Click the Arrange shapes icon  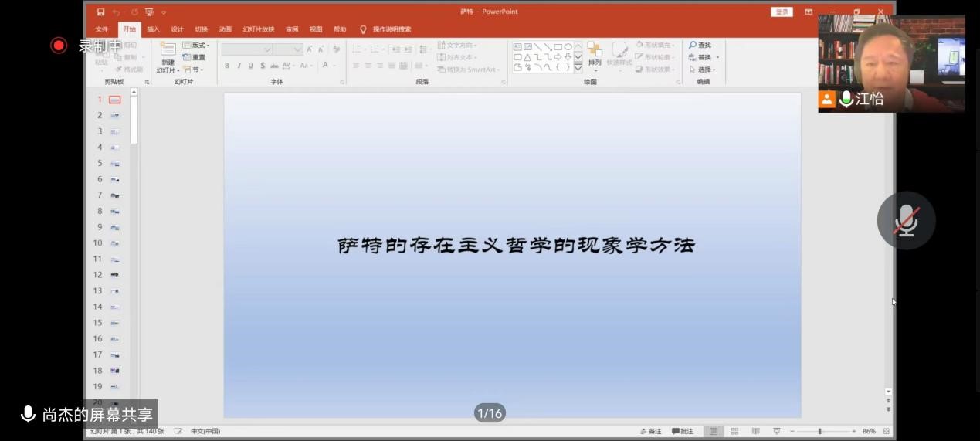(x=594, y=53)
